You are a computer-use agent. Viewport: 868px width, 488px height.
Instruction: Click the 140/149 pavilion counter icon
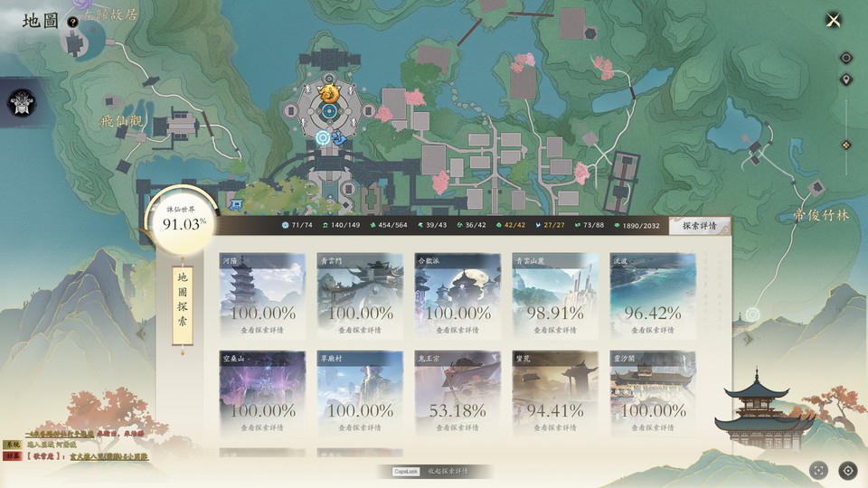tap(325, 226)
